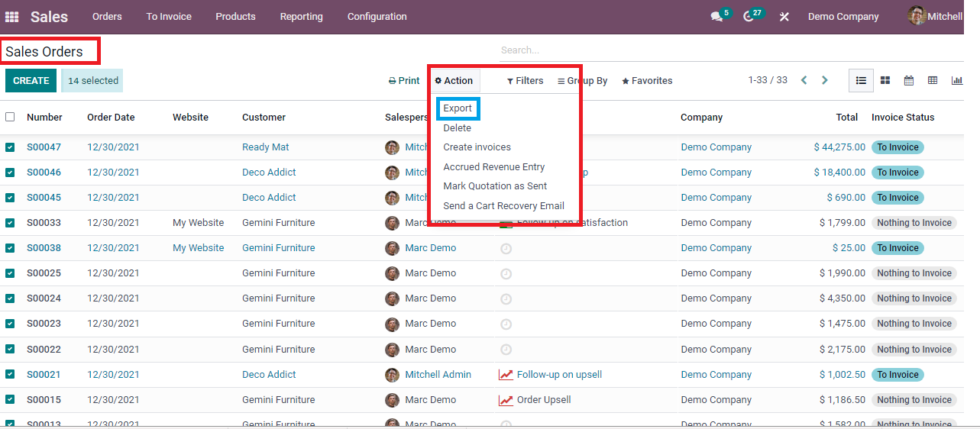
Task: Open the conversations chat icon
Action: pyautogui.click(x=716, y=17)
